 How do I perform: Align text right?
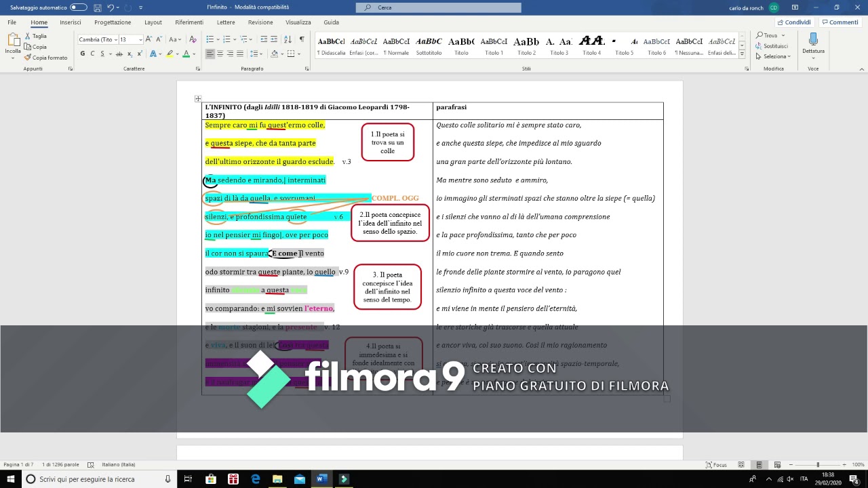[x=231, y=54]
